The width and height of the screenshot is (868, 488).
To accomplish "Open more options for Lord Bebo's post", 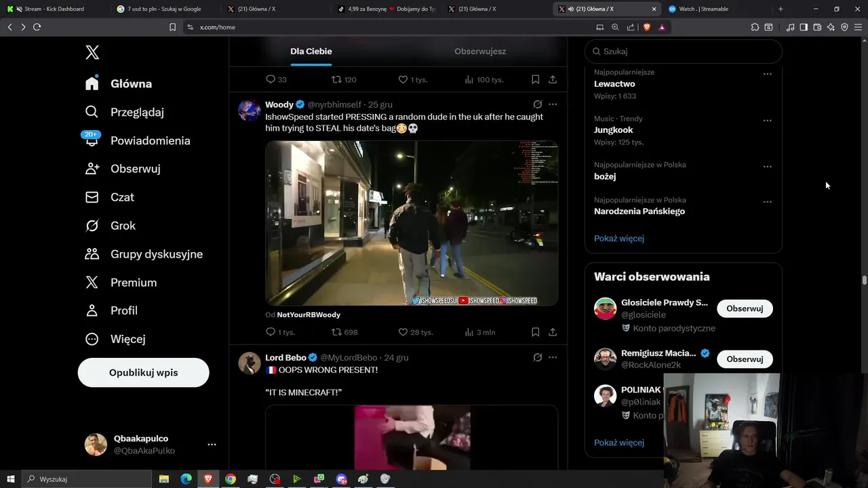I will click(x=553, y=357).
